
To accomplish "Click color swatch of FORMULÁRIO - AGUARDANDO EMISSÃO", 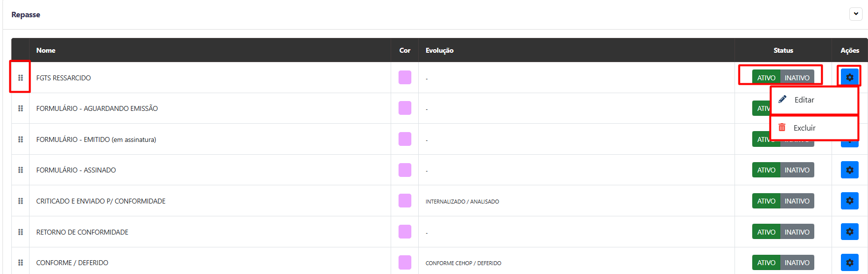I will tap(405, 108).
